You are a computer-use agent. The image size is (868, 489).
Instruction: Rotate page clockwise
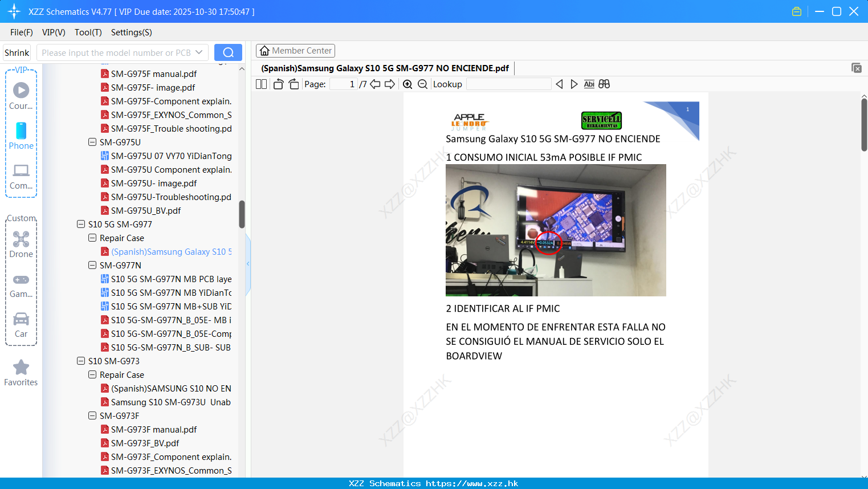(x=294, y=84)
